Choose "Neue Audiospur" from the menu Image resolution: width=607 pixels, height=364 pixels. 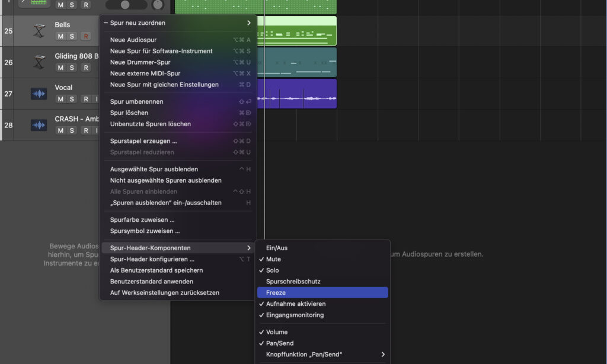pos(178,40)
